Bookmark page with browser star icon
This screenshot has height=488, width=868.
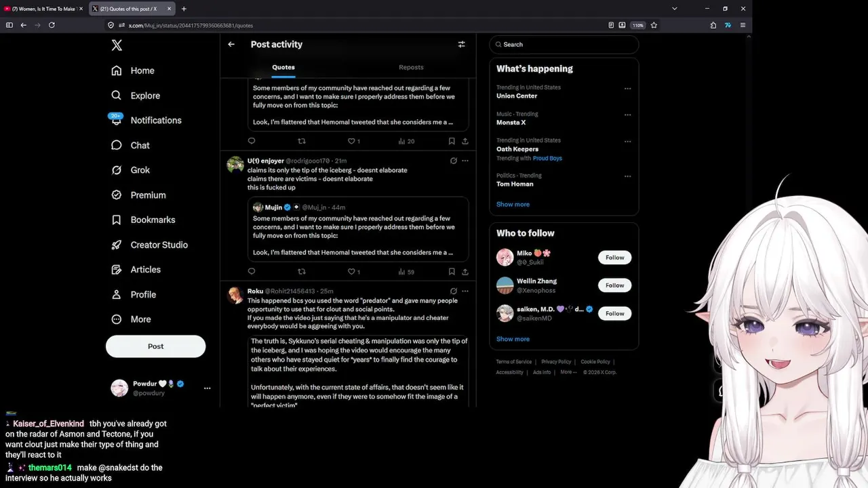[x=654, y=25]
